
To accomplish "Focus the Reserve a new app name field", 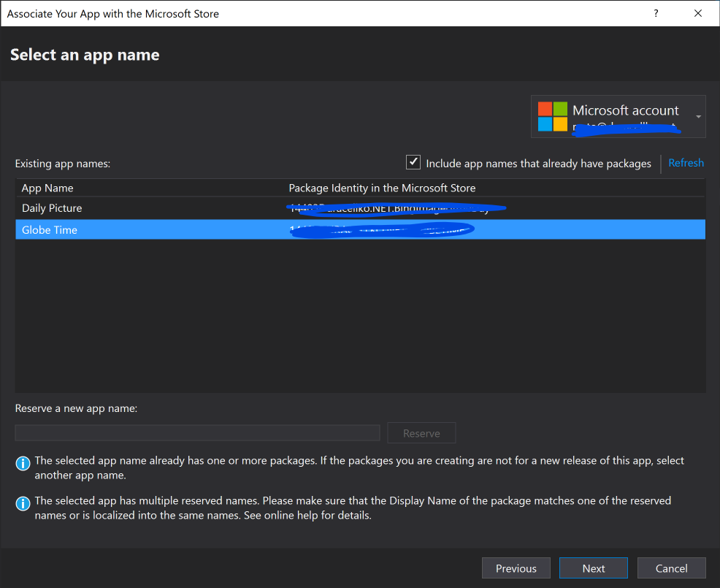I will tap(197, 432).
